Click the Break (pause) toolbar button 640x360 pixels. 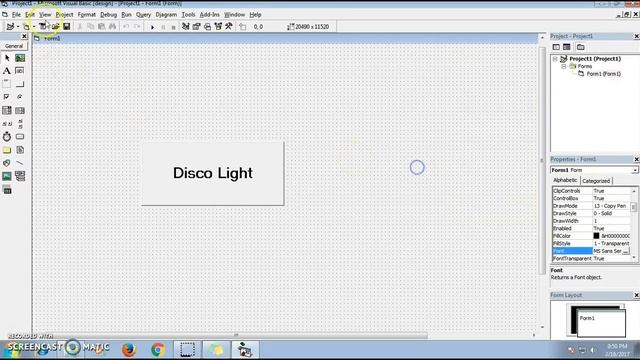163,27
